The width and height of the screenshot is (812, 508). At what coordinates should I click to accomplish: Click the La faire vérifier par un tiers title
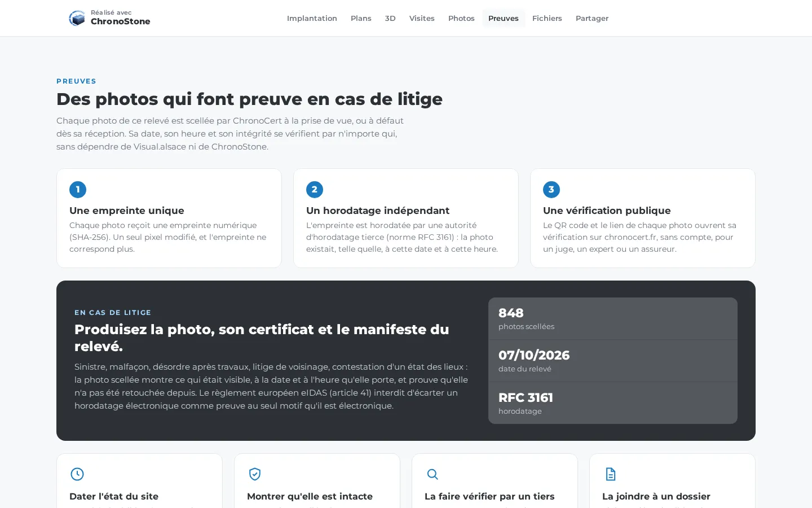pyautogui.click(x=489, y=497)
